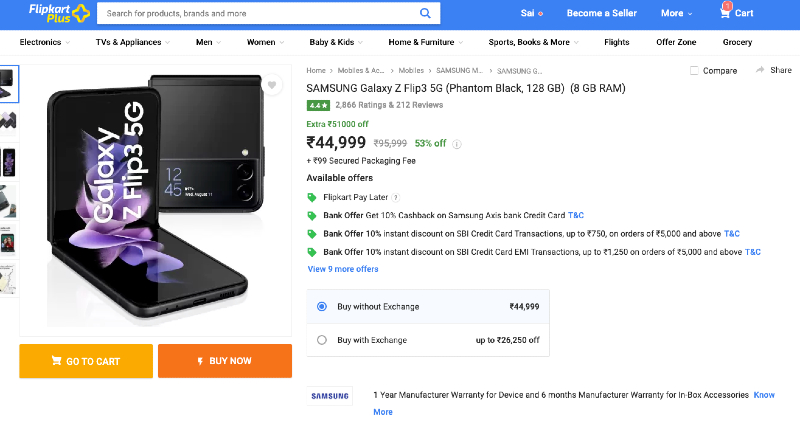Expand View 9 more offers

point(343,269)
